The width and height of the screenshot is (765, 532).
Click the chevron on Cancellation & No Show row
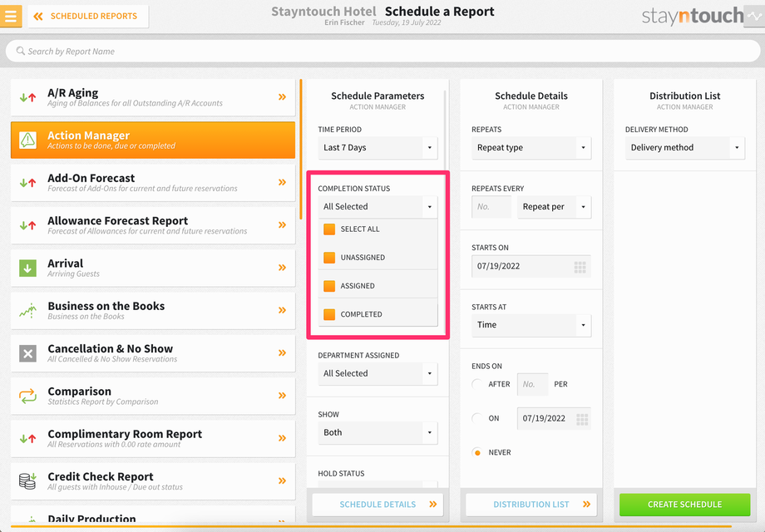point(282,352)
